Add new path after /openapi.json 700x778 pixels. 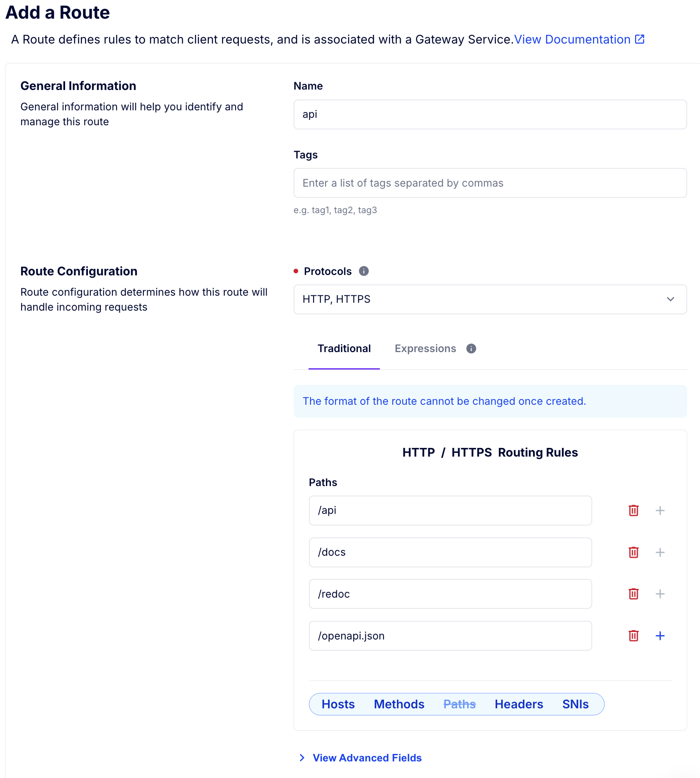click(x=660, y=636)
